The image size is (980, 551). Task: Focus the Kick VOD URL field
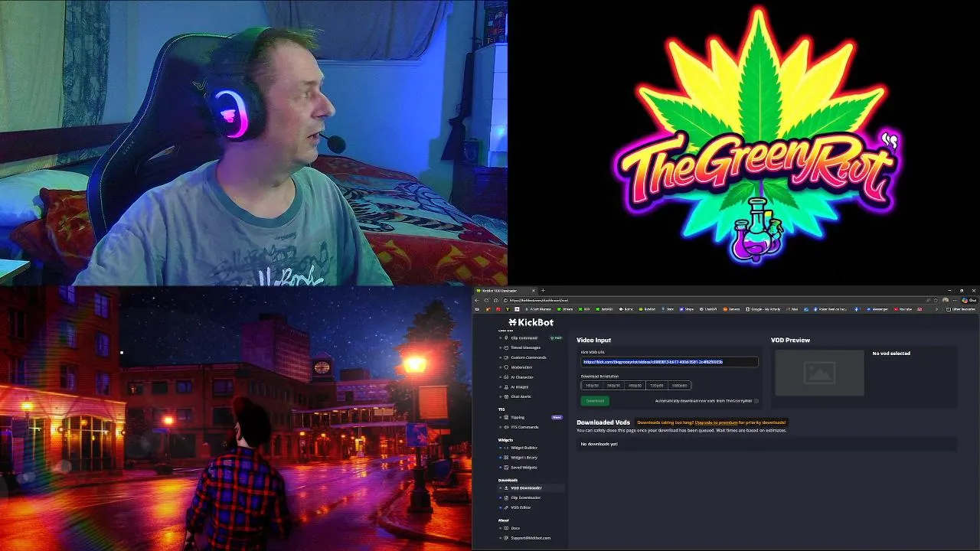click(x=669, y=362)
